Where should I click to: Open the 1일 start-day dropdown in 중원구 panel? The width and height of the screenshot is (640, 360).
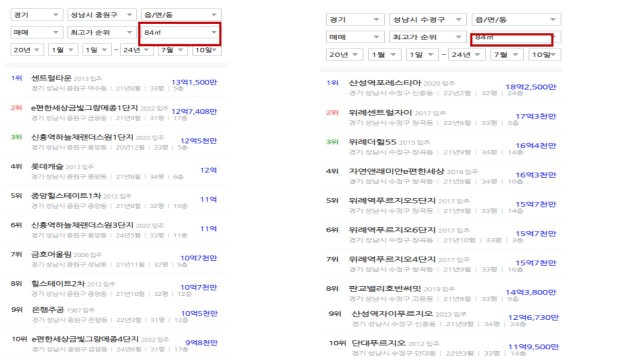(96, 50)
